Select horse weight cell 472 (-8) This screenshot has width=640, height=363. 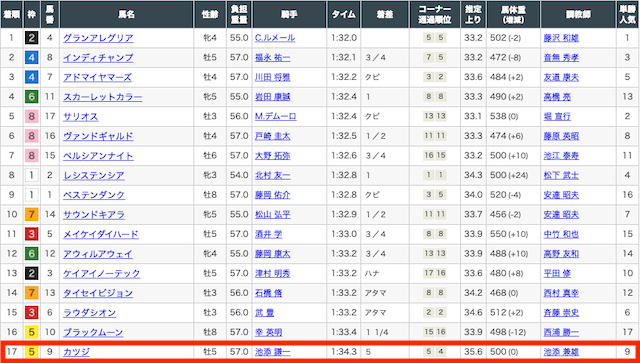(x=505, y=58)
